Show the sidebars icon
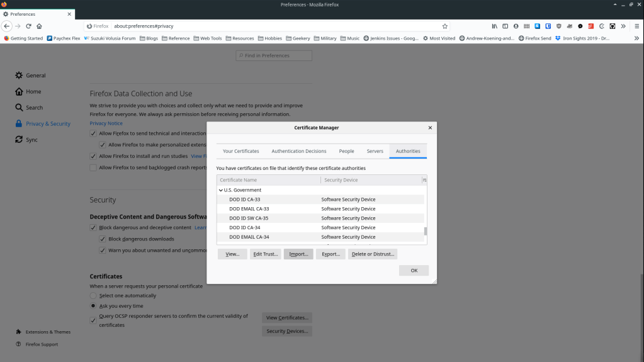Image resolution: width=644 pixels, height=362 pixels. tap(505, 26)
